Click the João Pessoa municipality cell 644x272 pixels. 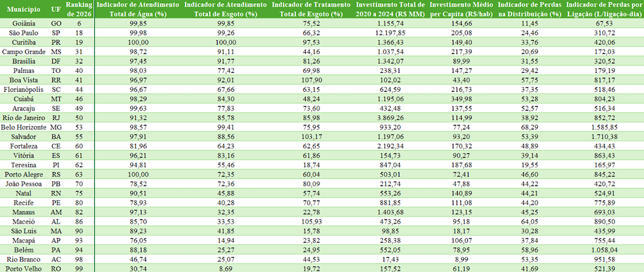click(24, 184)
